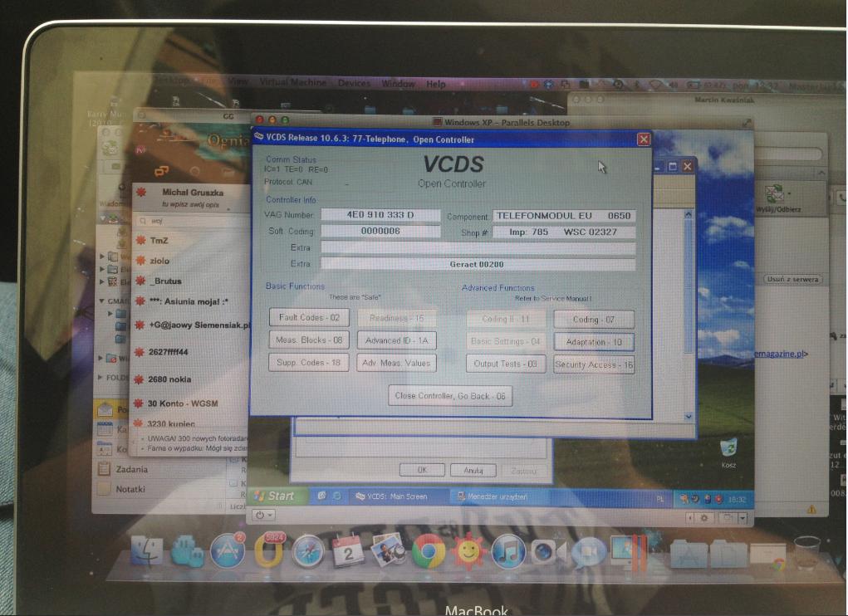The width and height of the screenshot is (848, 616).
Task: Click Adv. Meas. Values button
Action: pyautogui.click(x=396, y=363)
